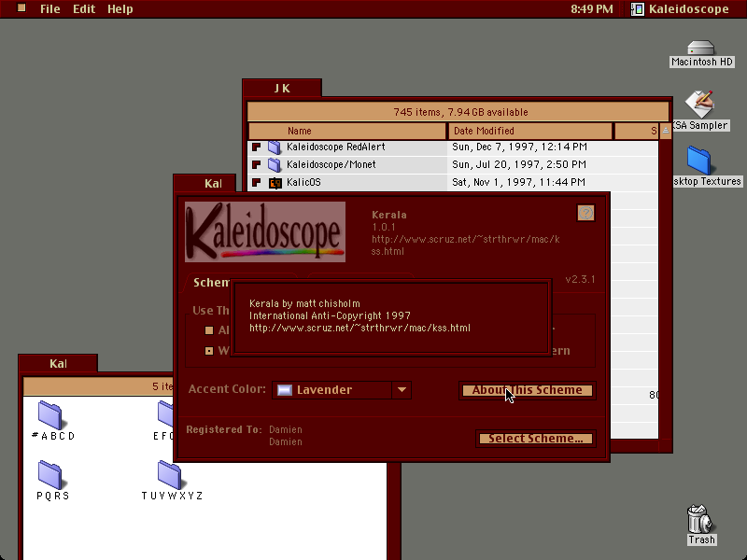Image resolution: width=747 pixels, height=560 pixels.
Task: Open the Accent Color Lavender dropdown
Action: pyautogui.click(x=342, y=390)
